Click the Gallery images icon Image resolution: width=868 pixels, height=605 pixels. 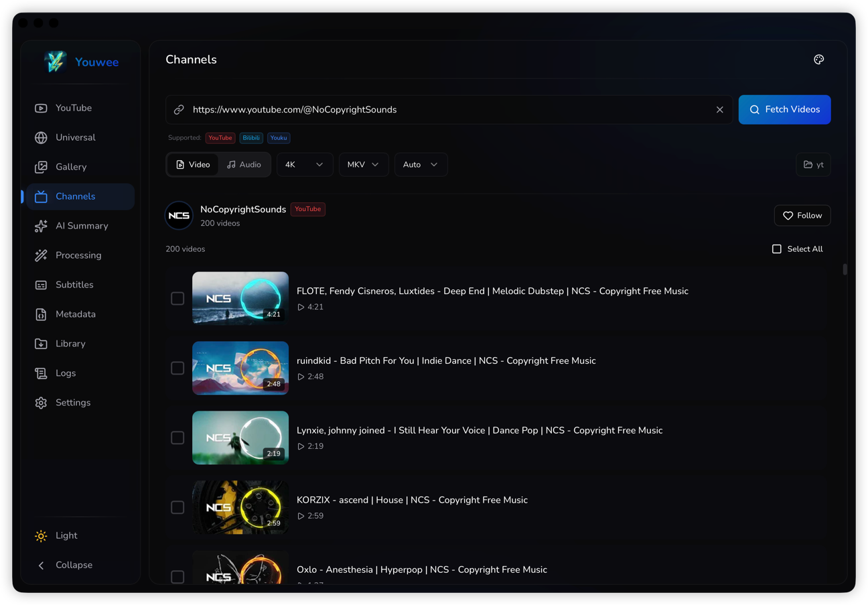point(41,167)
